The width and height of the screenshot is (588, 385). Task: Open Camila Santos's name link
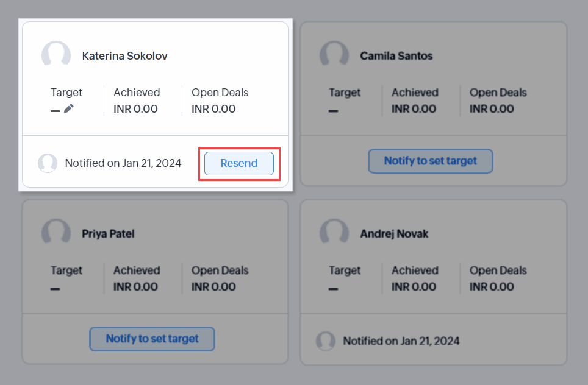coord(396,56)
